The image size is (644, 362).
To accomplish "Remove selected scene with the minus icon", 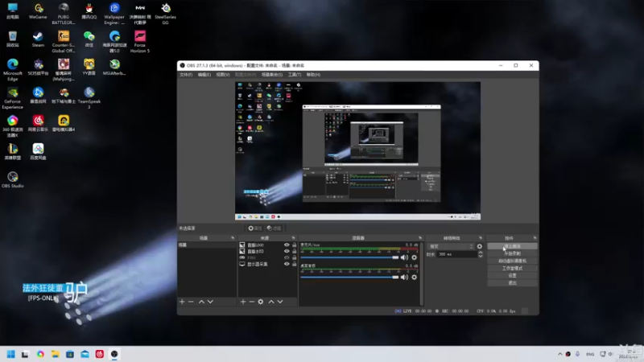I will click(x=191, y=302).
